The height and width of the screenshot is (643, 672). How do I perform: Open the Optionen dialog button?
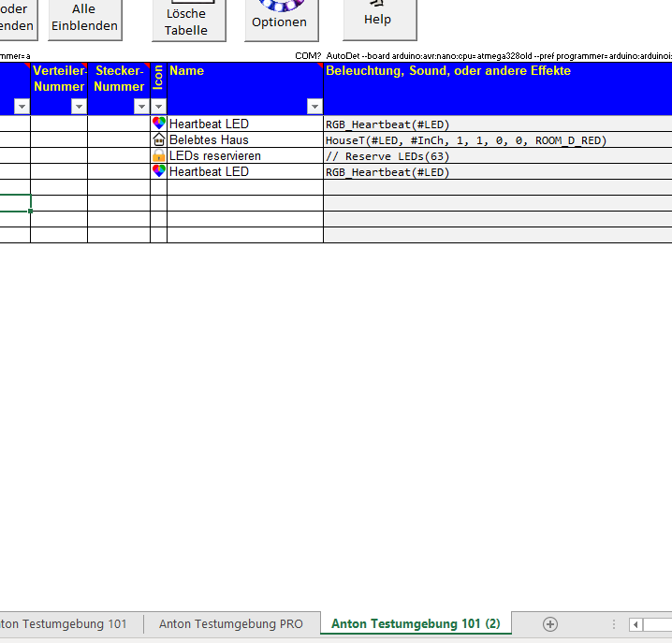(x=279, y=19)
